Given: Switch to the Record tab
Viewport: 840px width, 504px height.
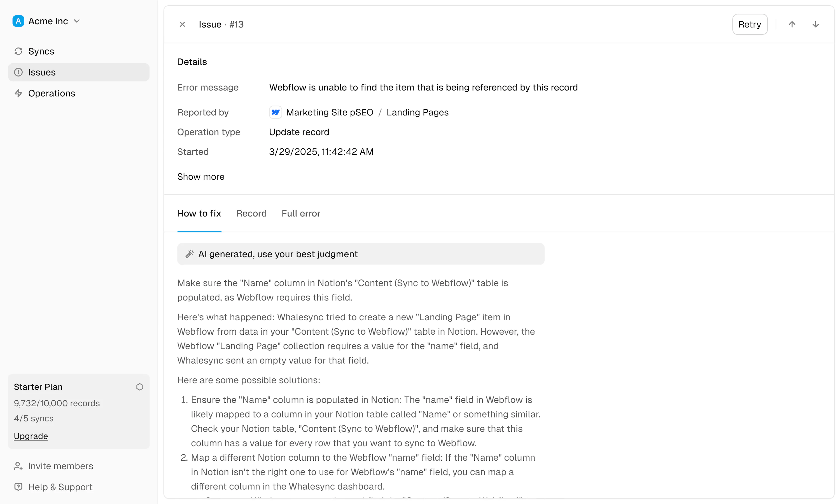Looking at the screenshot, I should point(252,214).
